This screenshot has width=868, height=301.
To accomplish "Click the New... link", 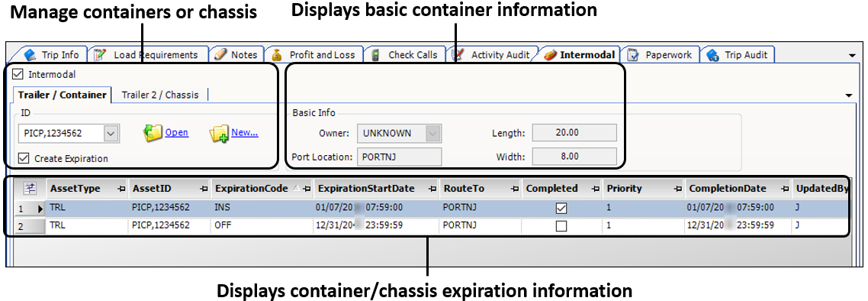I will 245,132.
